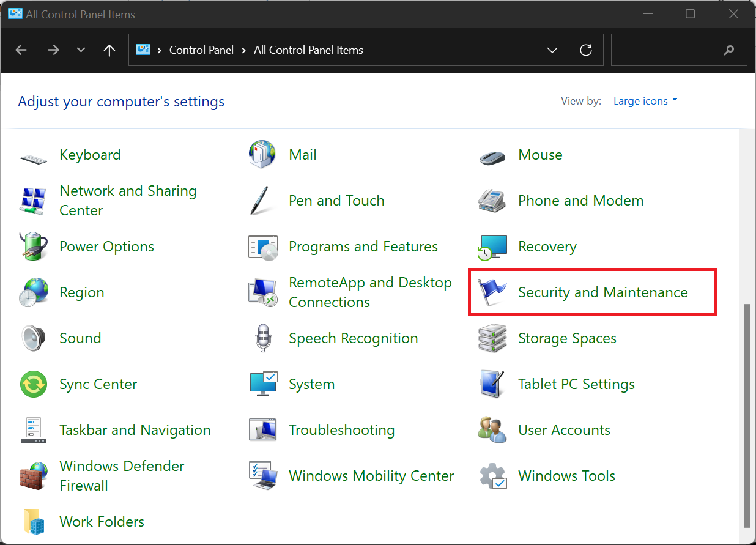Open RemoteApp and Desktop Connections icon
Viewport: 756px width, 545px height.
pos(263,292)
